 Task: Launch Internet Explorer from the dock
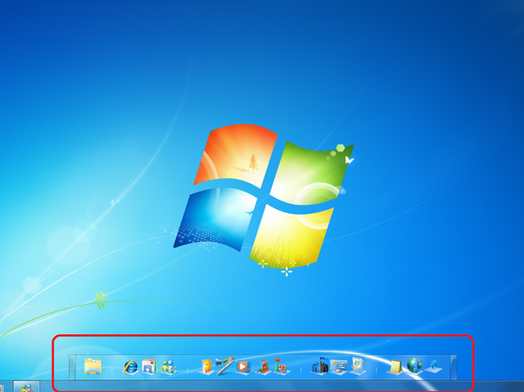point(130,367)
